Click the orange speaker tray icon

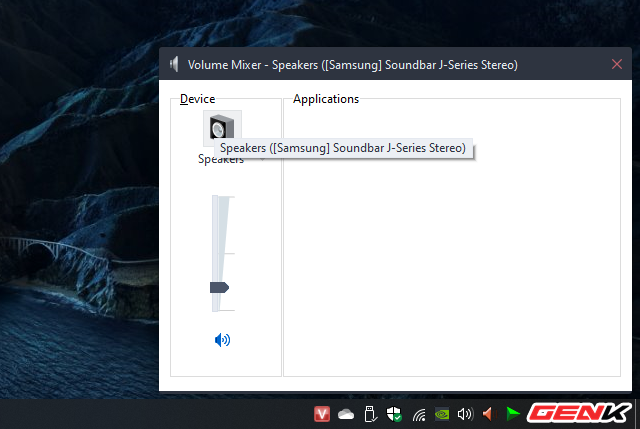(489, 414)
